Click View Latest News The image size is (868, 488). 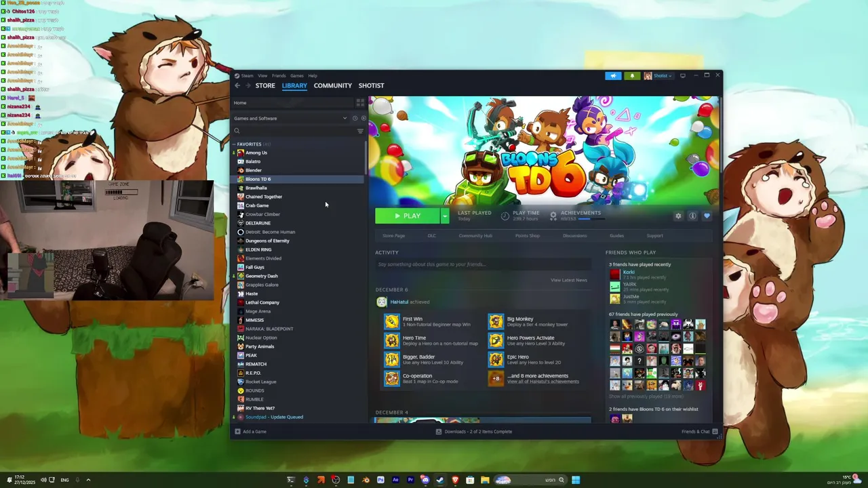click(x=569, y=280)
